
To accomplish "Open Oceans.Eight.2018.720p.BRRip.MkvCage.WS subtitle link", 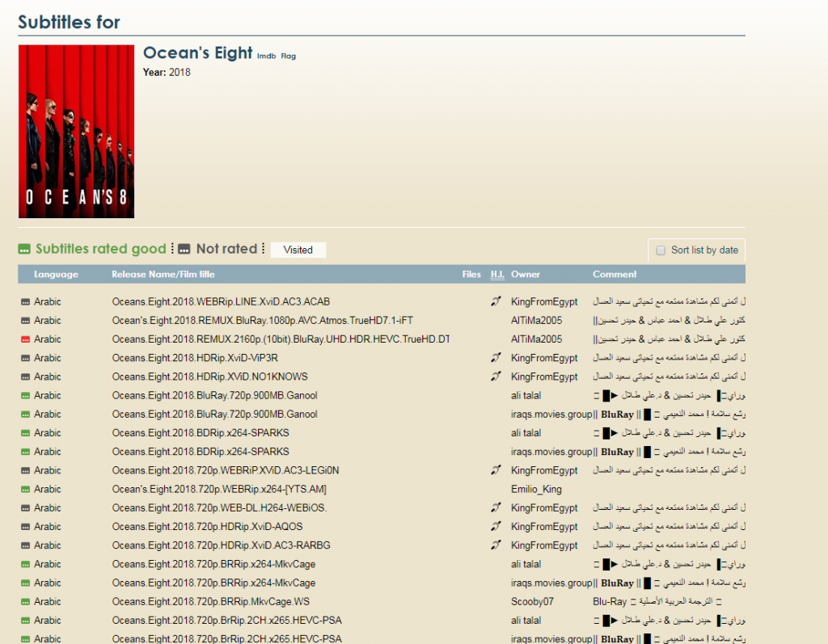I will (x=210, y=602).
